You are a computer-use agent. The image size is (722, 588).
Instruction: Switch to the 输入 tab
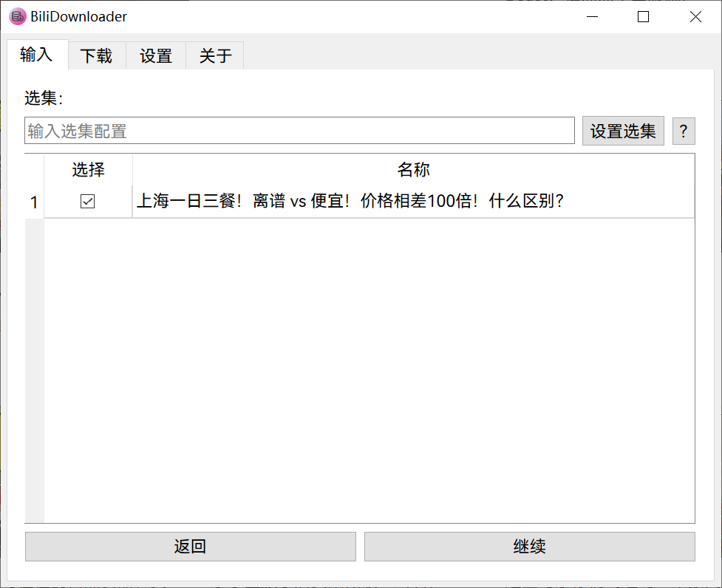37,55
